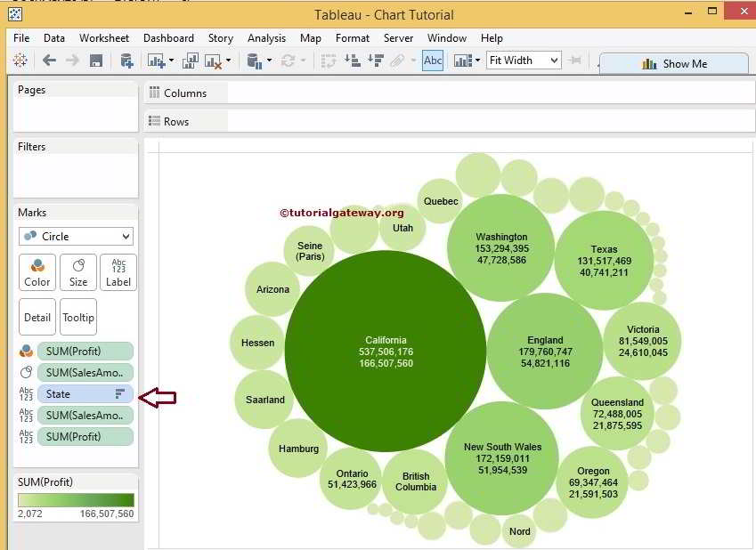Click the SUM(Profit) green color legend gradient

click(x=76, y=500)
